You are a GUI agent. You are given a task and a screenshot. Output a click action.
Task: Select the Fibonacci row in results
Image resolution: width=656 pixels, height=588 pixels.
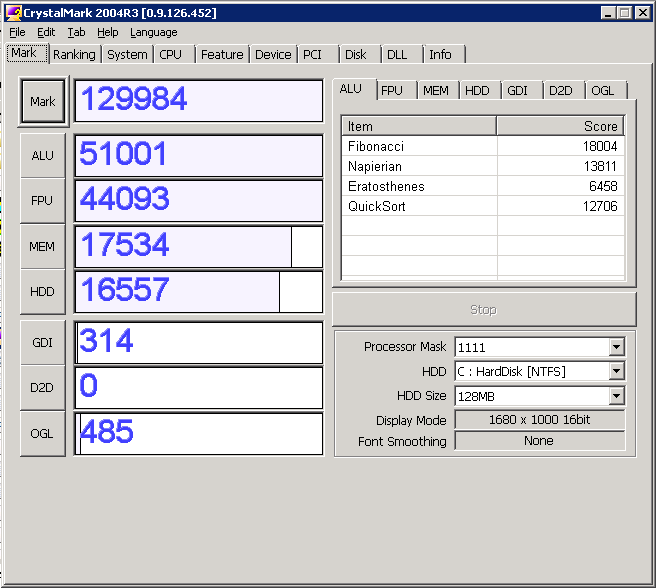click(x=420, y=146)
